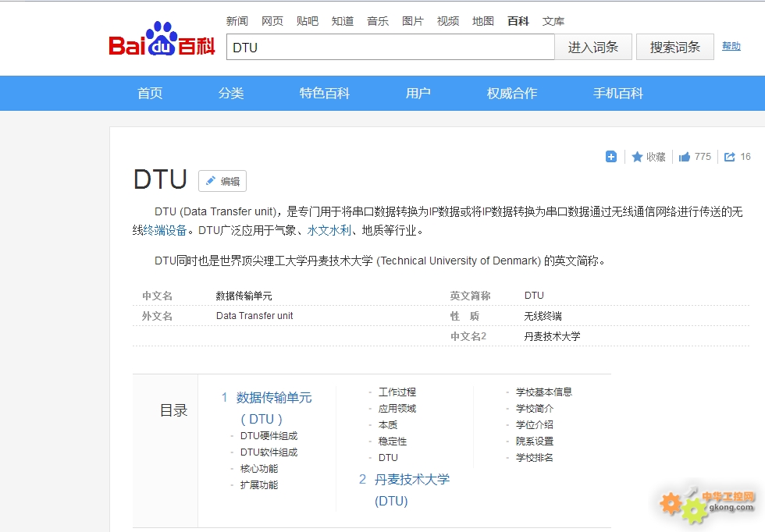Open the 音乐 top navigation link
The height and width of the screenshot is (532, 765).
pyautogui.click(x=378, y=21)
